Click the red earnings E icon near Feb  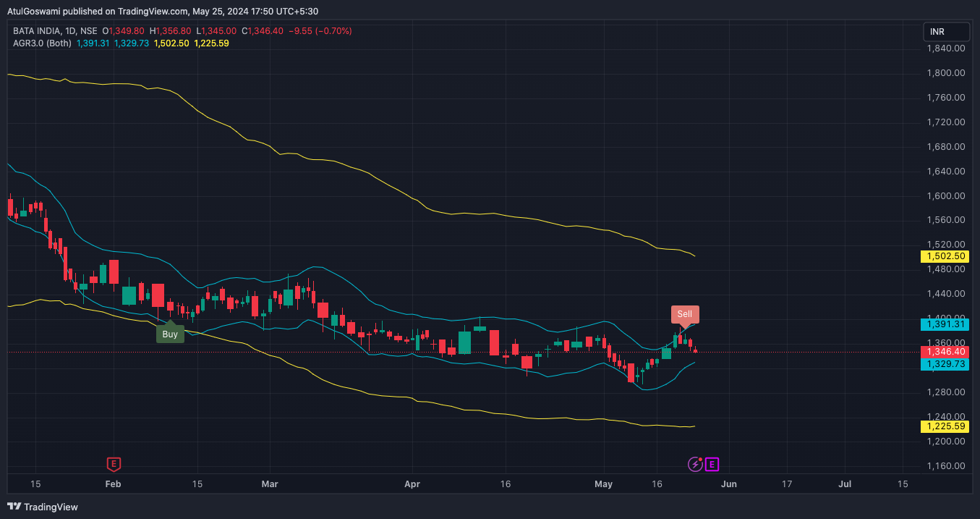pos(113,464)
